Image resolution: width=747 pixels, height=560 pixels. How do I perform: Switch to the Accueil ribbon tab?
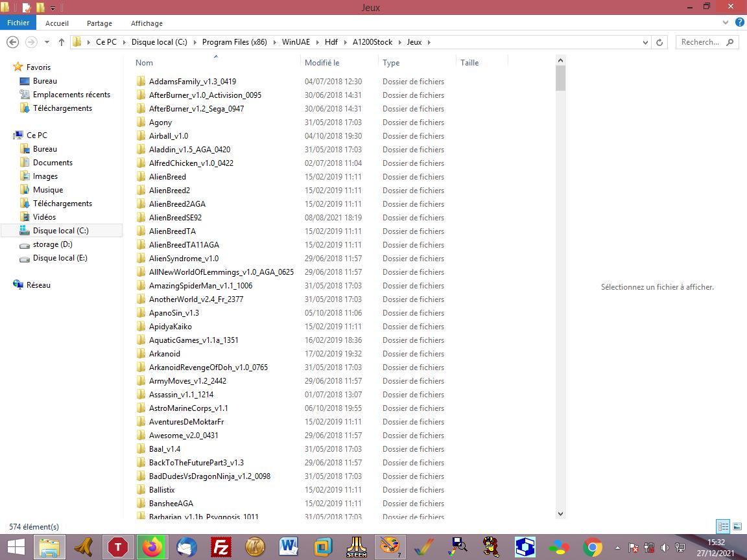(x=56, y=23)
